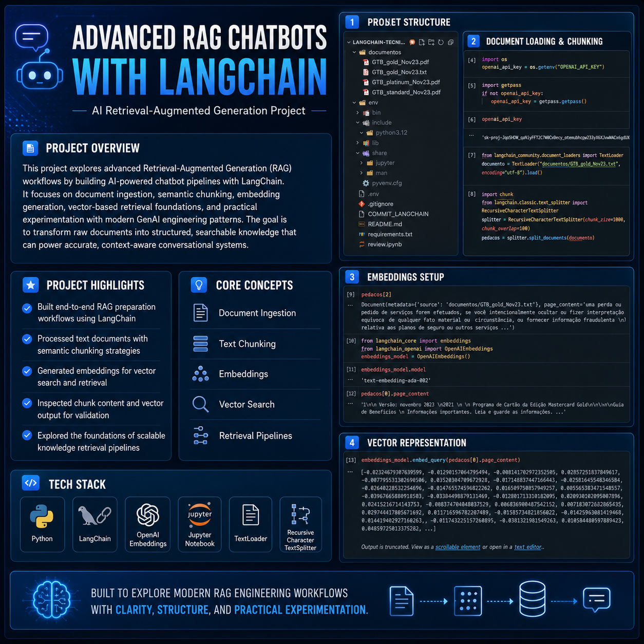644x644 pixels.
Task: Expand the bin folder
Action: tap(358, 112)
